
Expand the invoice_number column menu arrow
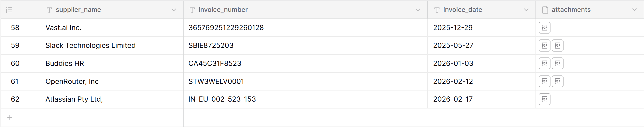click(x=418, y=10)
